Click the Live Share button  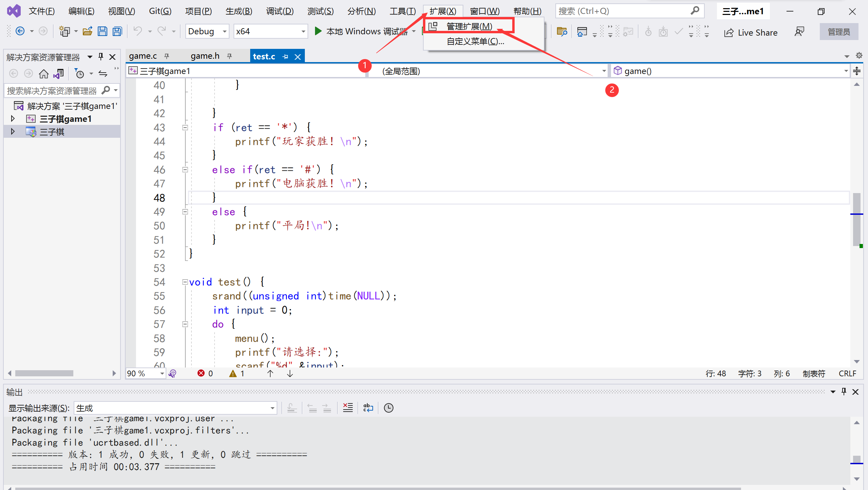pos(751,33)
